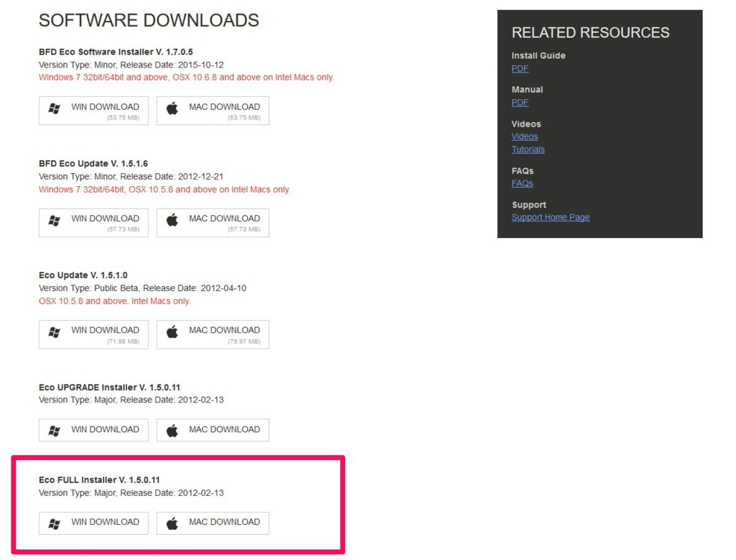
Task: Open the Manual PDF link
Action: 520,102
